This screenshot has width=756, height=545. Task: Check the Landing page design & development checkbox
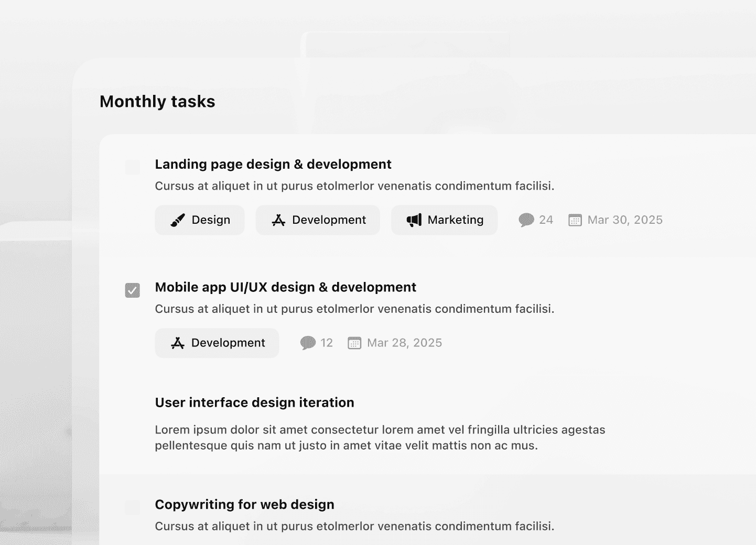(x=133, y=168)
